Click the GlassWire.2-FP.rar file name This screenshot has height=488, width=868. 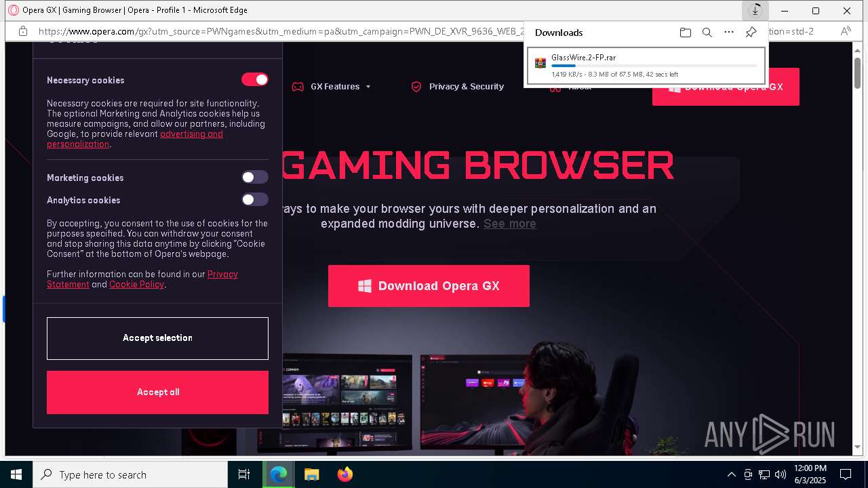583,58
